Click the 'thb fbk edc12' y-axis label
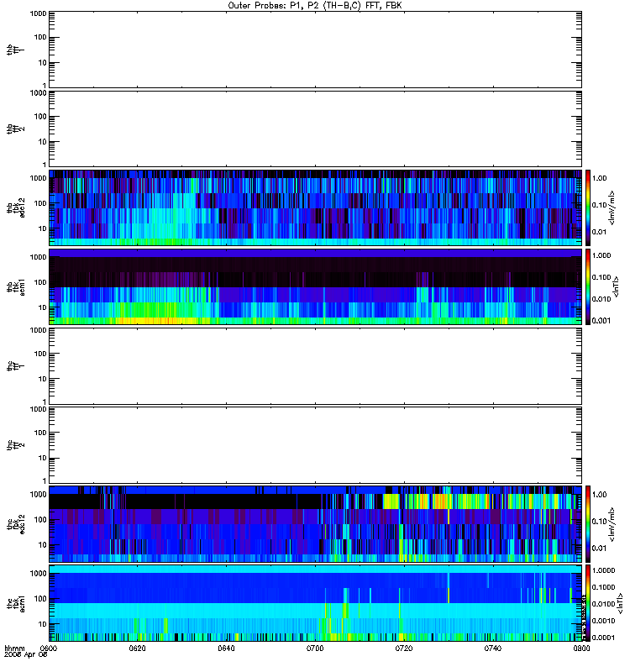 coord(15,207)
